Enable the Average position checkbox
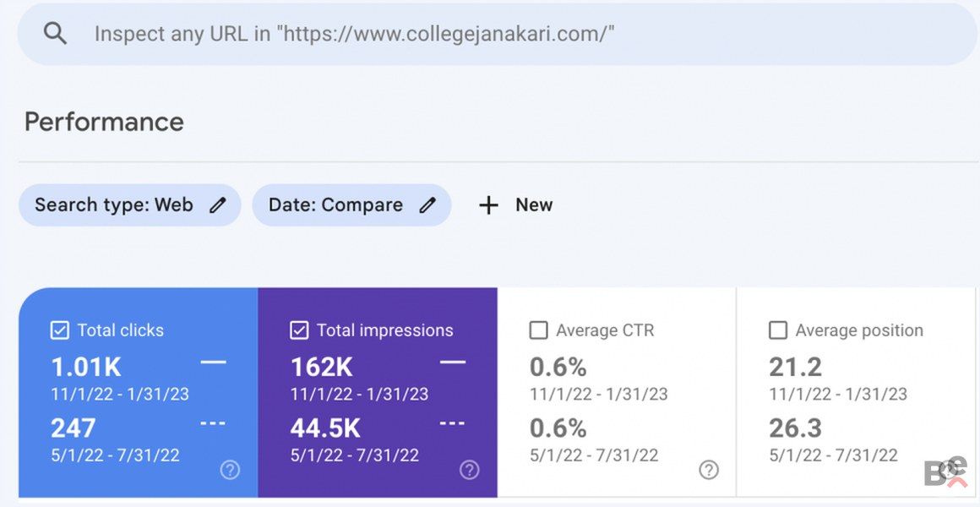This screenshot has width=980, height=507. (x=778, y=330)
